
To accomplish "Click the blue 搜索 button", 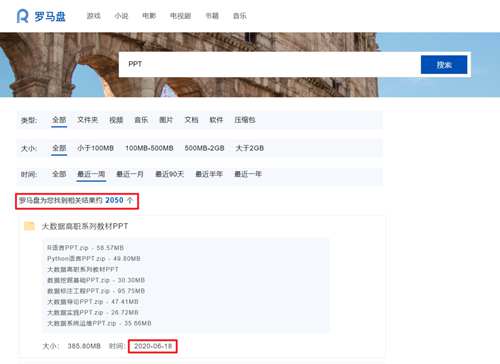I will pos(444,65).
